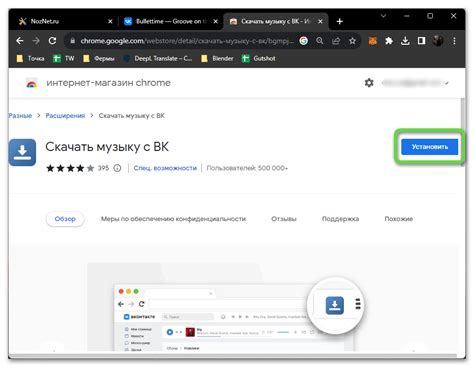Screen dimensions: 474x367
Task: Click the rating info circle icon
Action: click(x=117, y=168)
